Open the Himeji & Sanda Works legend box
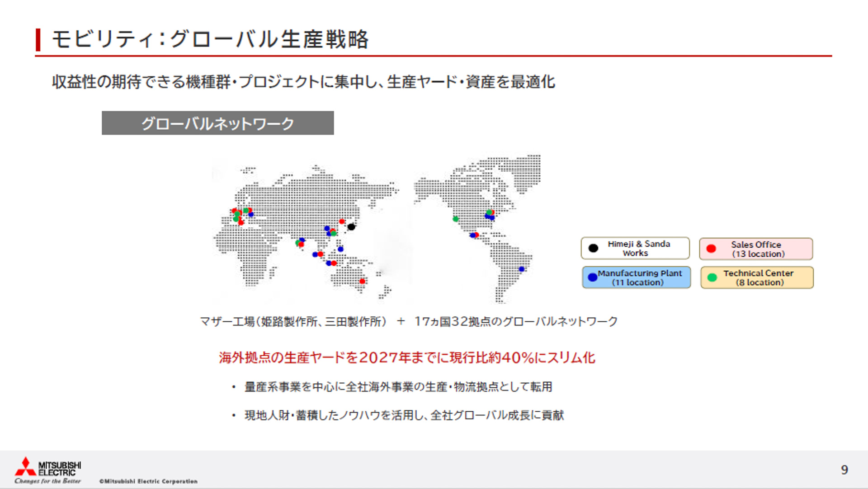 tap(636, 249)
